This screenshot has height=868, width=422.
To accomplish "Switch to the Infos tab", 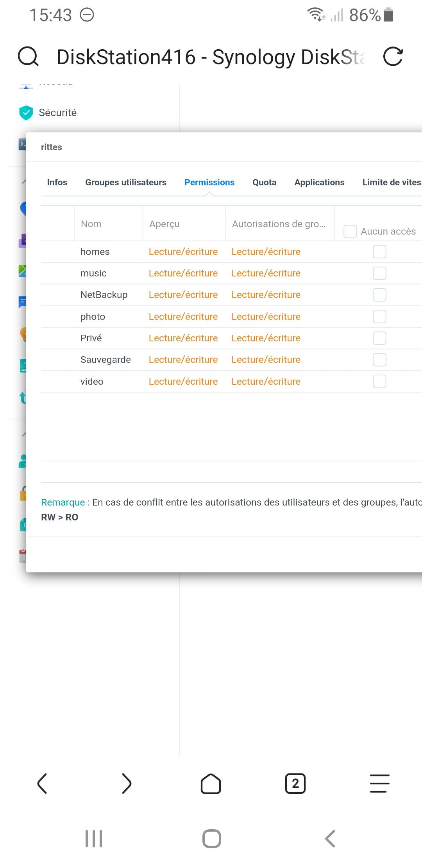I will tap(57, 182).
